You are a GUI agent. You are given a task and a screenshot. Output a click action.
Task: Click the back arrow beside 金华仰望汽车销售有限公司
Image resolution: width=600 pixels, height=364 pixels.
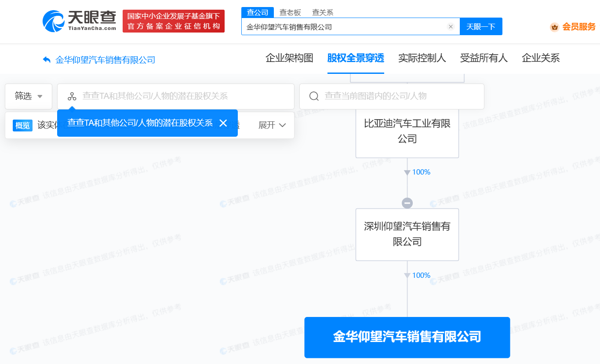click(x=47, y=59)
